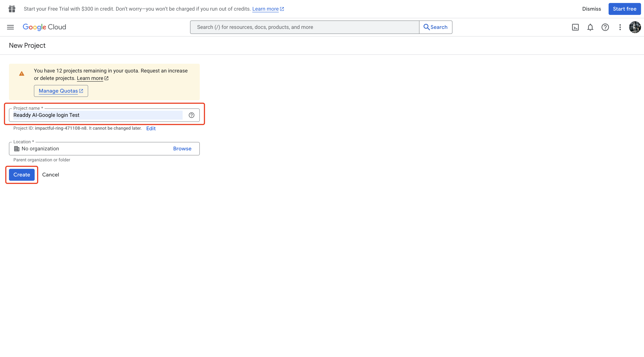The image size is (644, 357).
Task: Open the Manage Quotas link
Action: (x=61, y=91)
